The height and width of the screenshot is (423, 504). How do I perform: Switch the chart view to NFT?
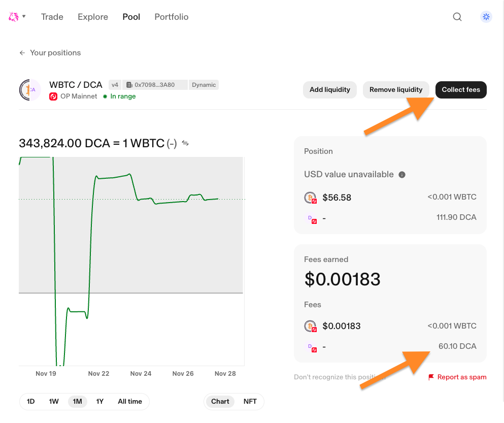coord(250,401)
